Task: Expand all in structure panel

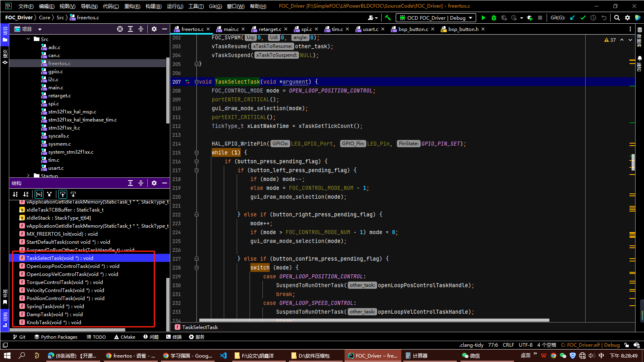Action: 130,183
